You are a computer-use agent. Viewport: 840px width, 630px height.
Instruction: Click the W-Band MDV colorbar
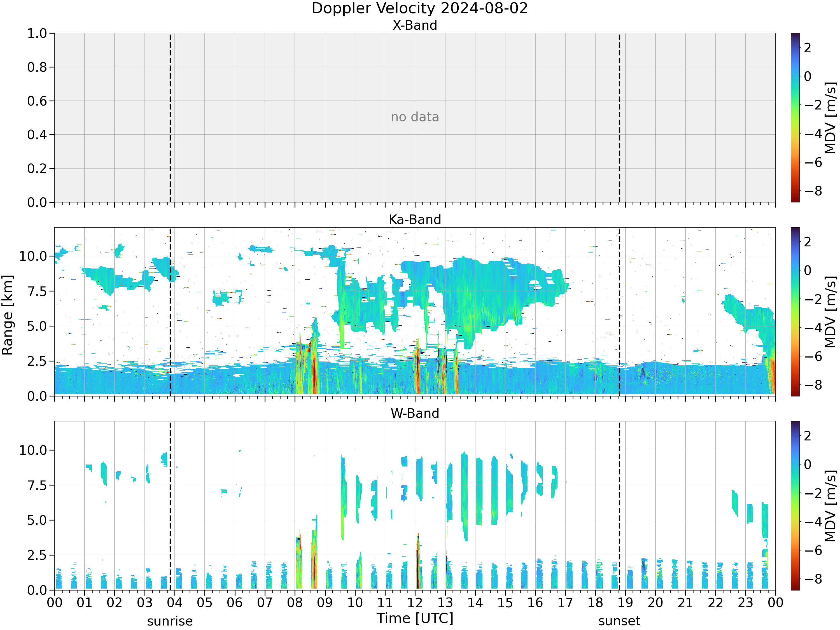pos(795,505)
